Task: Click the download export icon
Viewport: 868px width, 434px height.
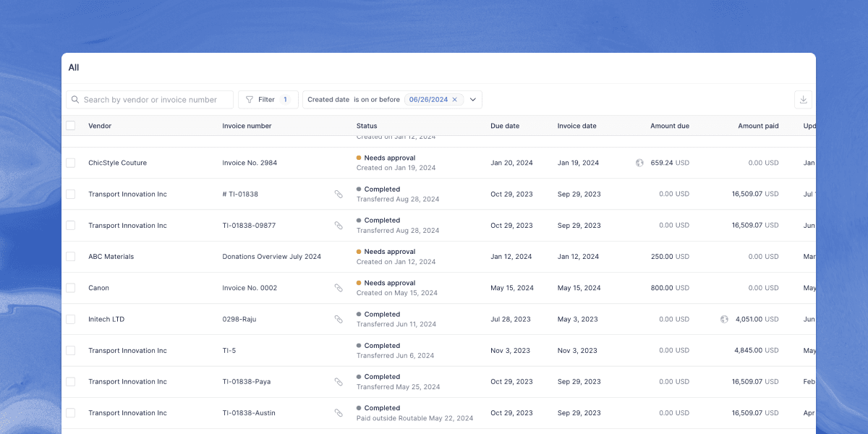Action: 803,100
